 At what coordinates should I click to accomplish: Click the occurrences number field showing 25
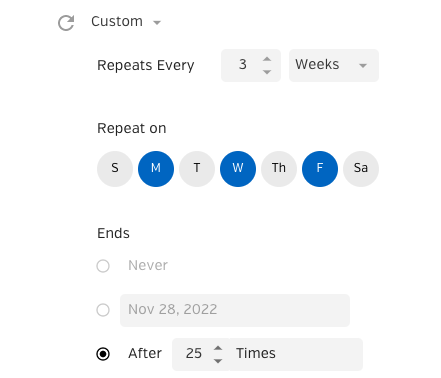point(194,354)
